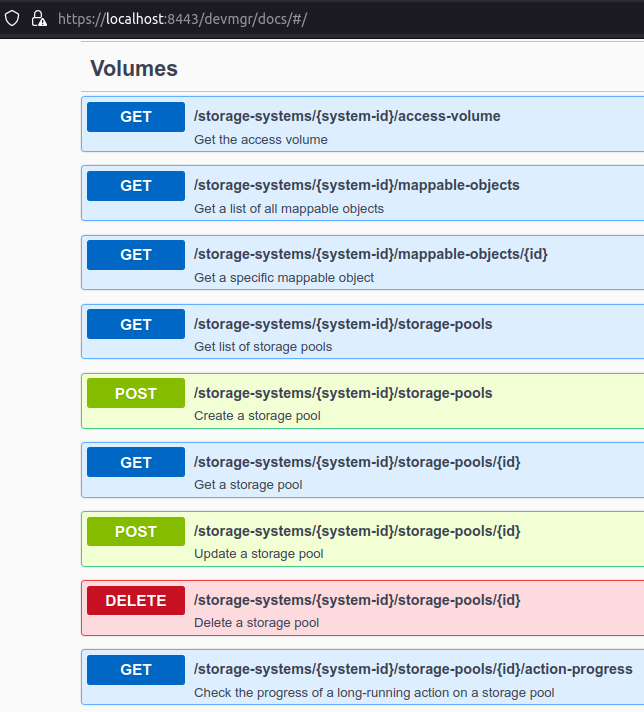
Task: Open /storage-systems/{system-id}/access-volume path
Action: coord(347,116)
